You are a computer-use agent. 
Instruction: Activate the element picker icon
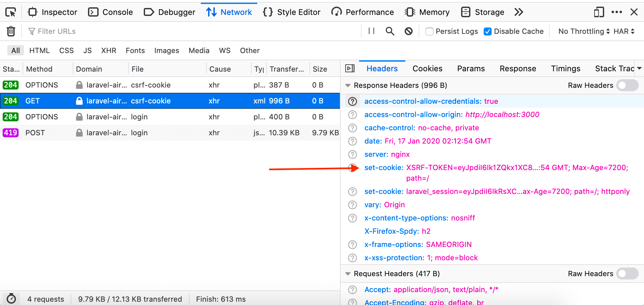tap(11, 12)
